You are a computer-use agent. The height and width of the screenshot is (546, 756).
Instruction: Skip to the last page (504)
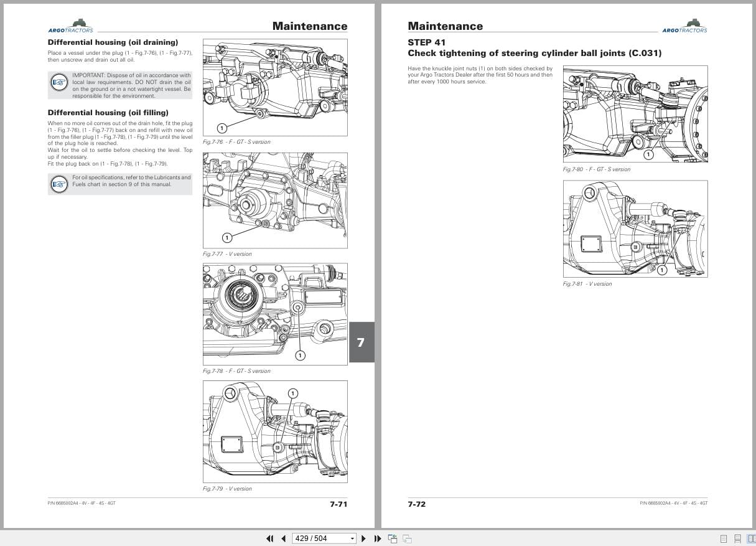(378, 539)
